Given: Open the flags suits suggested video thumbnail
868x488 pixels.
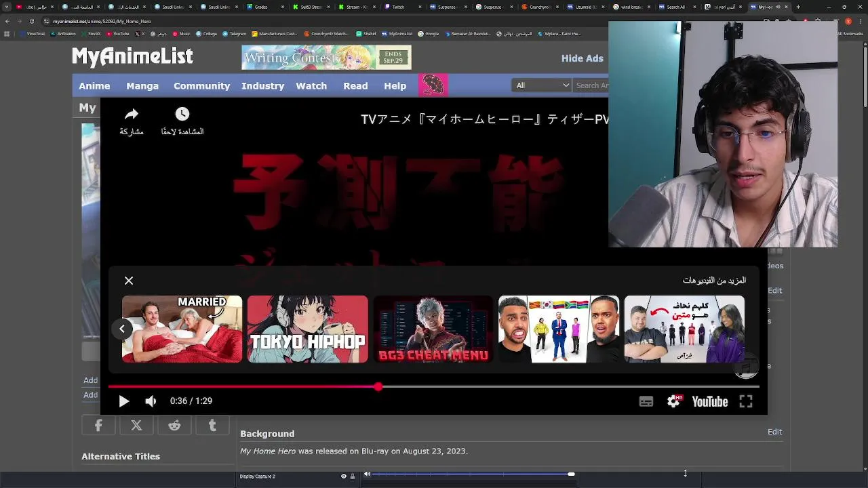Looking at the screenshot, I should (x=559, y=329).
